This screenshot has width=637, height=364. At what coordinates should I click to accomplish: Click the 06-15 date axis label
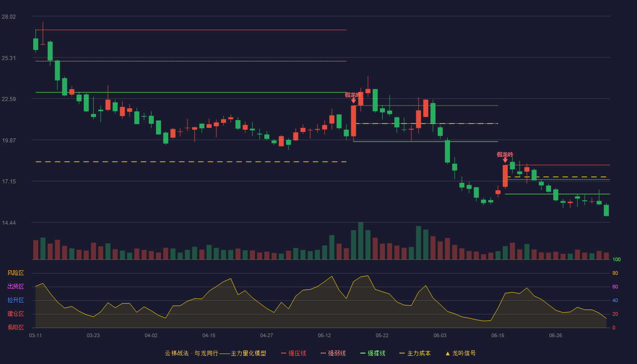click(498, 335)
